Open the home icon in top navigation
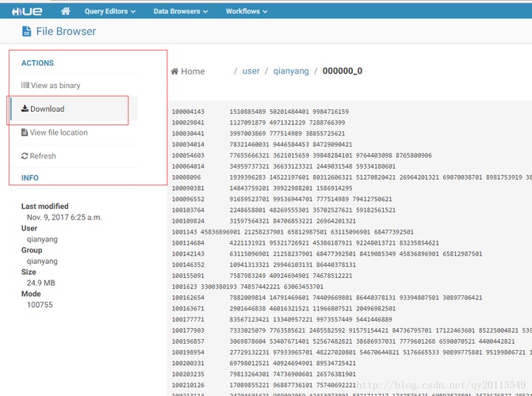532x396 pixels. (x=66, y=11)
